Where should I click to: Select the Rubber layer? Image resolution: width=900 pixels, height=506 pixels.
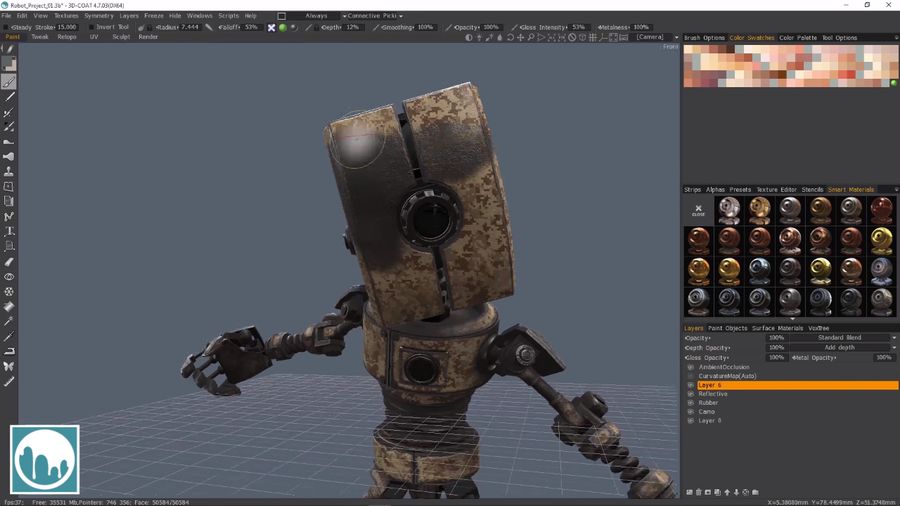[x=708, y=403]
